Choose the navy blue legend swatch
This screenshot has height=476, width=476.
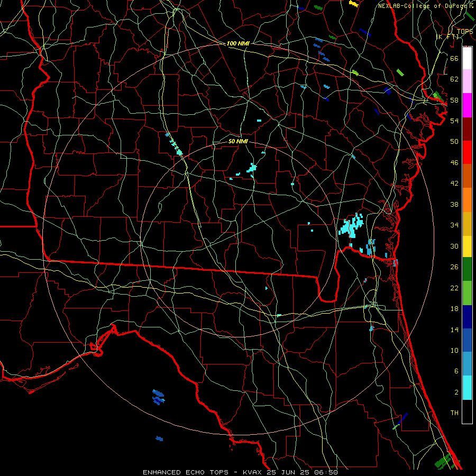(x=467, y=317)
